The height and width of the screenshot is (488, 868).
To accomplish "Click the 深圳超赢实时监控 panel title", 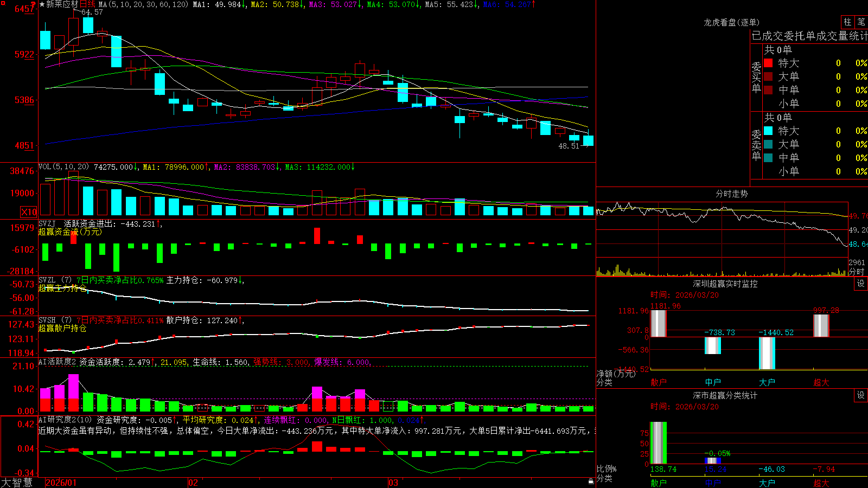I will [x=725, y=284].
